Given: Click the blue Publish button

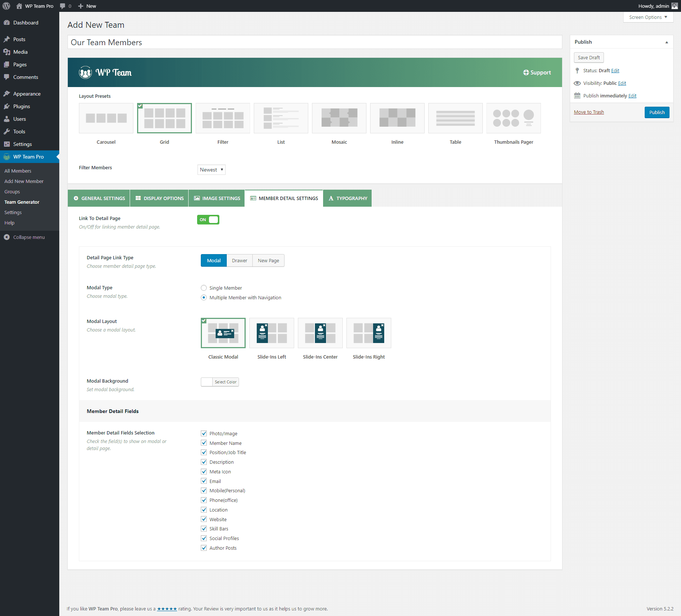Looking at the screenshot, I should point(657,112).
